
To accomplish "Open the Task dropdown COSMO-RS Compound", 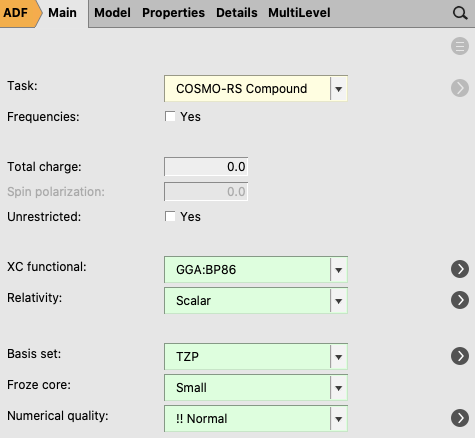I will [x=256, y=88].
